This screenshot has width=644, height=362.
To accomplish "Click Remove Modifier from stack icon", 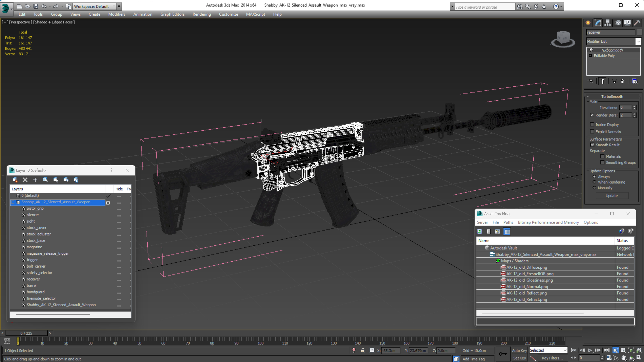I will pyautogui.click(x=623, y=81).
